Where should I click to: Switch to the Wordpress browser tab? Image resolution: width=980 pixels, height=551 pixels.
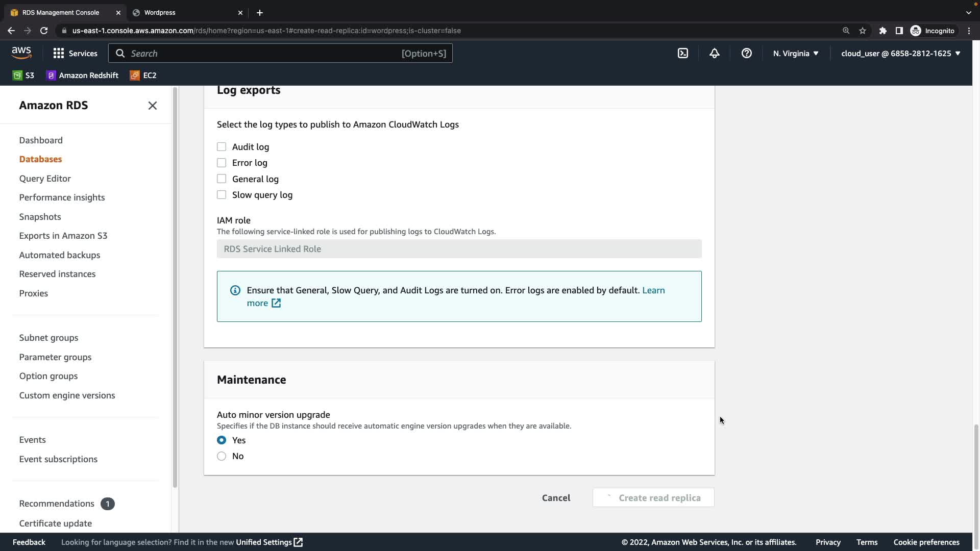(160, 12)
